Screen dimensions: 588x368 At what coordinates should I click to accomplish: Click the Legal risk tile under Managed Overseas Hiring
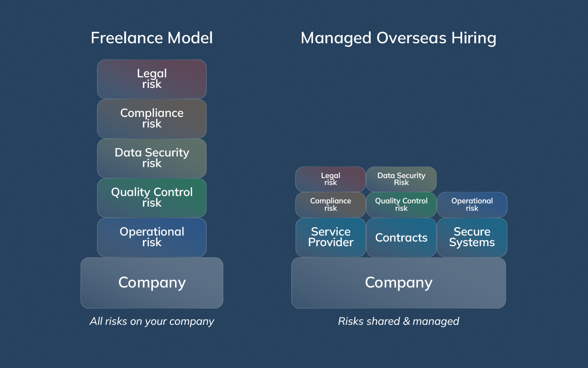[330, 179]
